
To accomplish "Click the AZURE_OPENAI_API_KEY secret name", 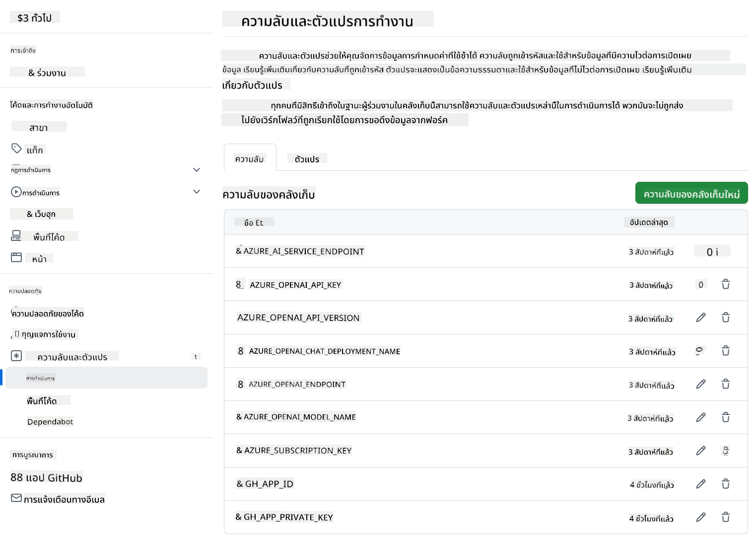I will click(295, 284).
